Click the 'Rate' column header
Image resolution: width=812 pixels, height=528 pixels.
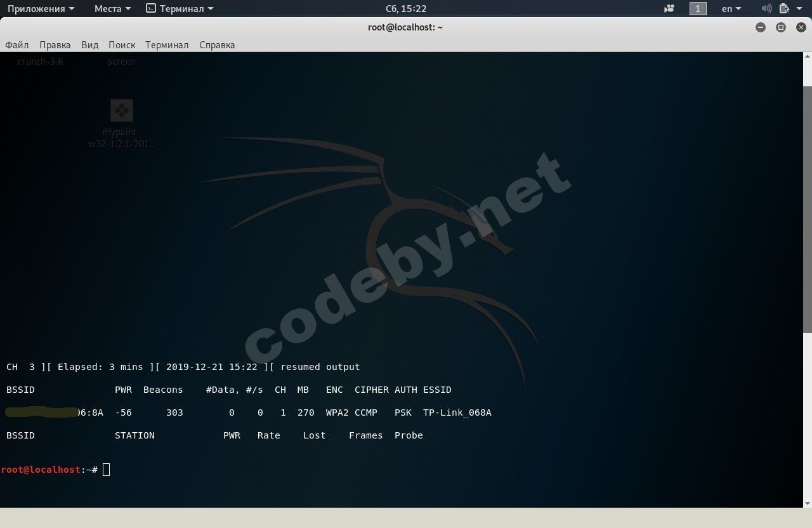(x=269, y=435)
